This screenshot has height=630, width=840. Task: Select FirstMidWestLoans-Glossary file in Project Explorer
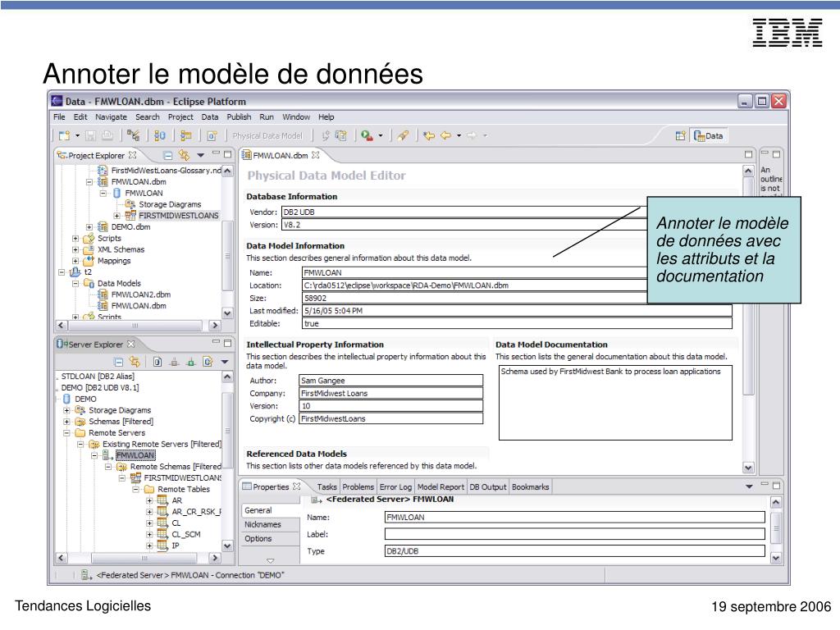166,171
